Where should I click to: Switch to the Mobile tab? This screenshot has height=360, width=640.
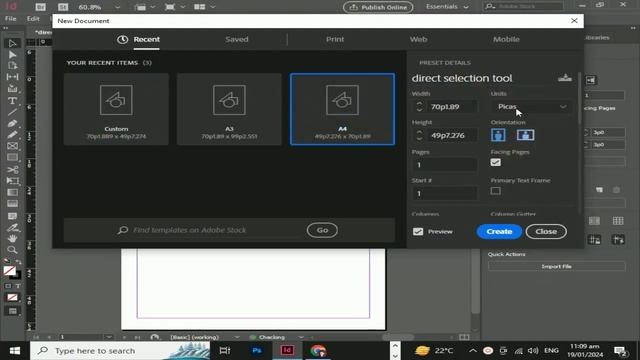(506, 39)
